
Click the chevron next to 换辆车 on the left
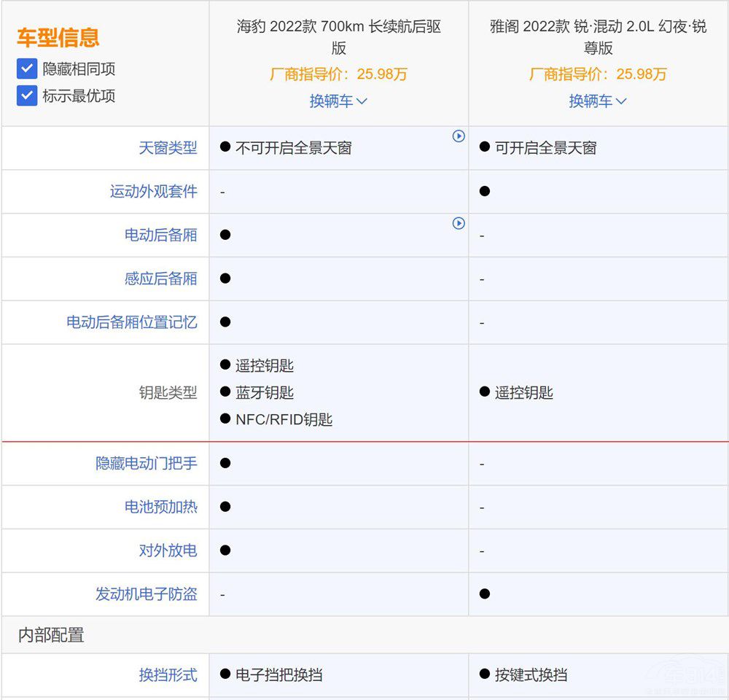[x=362, y=101]
